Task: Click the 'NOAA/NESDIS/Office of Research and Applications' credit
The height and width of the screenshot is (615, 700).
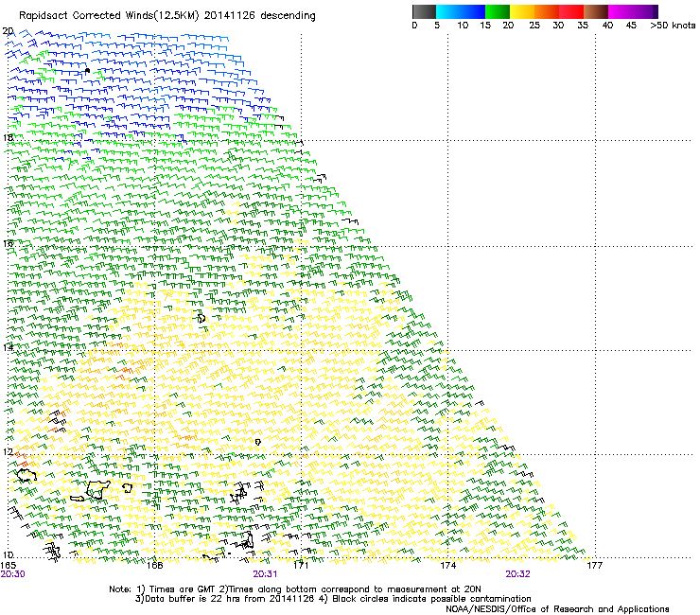Action: point(557,609)
